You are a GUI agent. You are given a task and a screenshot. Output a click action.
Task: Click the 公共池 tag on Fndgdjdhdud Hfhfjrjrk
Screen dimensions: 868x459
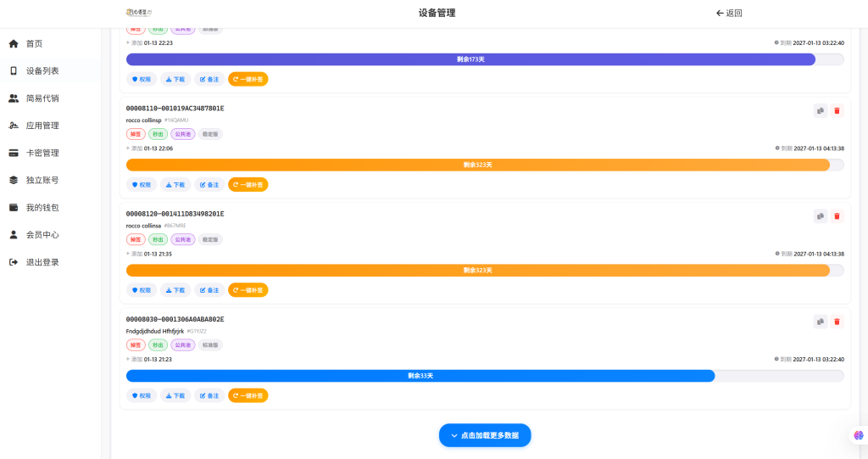[x=183, y=344]
